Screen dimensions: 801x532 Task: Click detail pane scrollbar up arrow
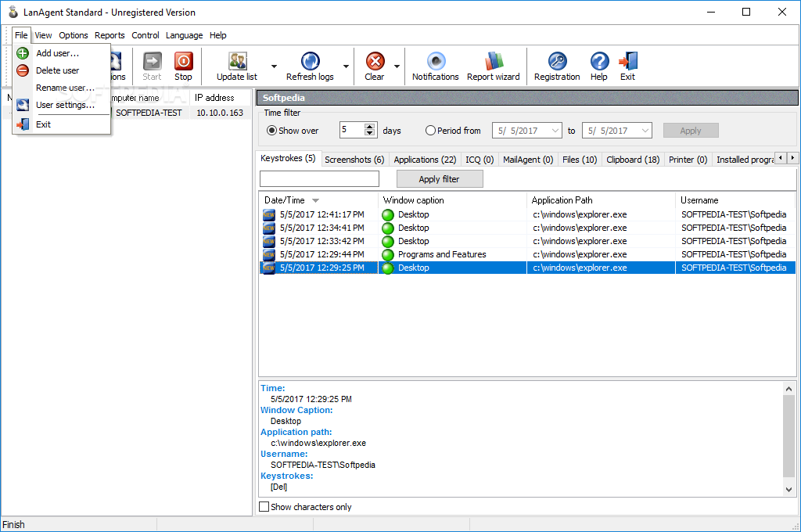coord(788,389)
